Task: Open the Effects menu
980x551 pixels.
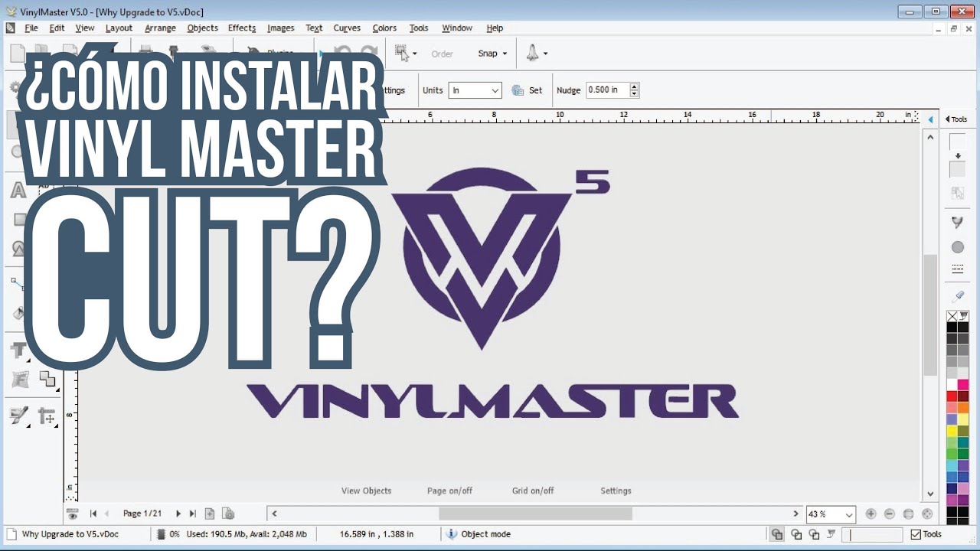Action: click(242, 28)
